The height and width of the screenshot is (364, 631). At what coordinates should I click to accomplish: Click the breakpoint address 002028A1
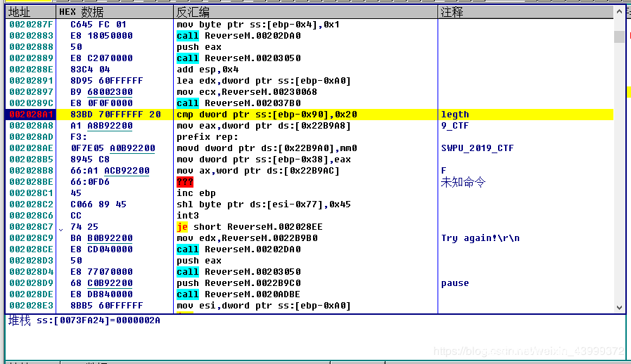point(30,115)
